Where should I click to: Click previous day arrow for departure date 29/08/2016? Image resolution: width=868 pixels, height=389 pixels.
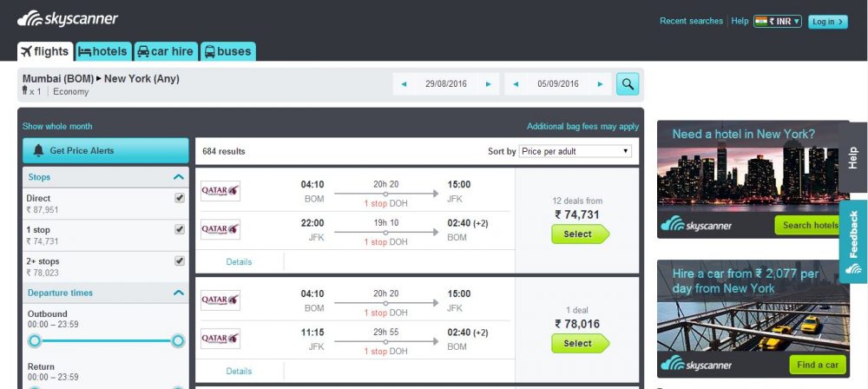(404, 84)
